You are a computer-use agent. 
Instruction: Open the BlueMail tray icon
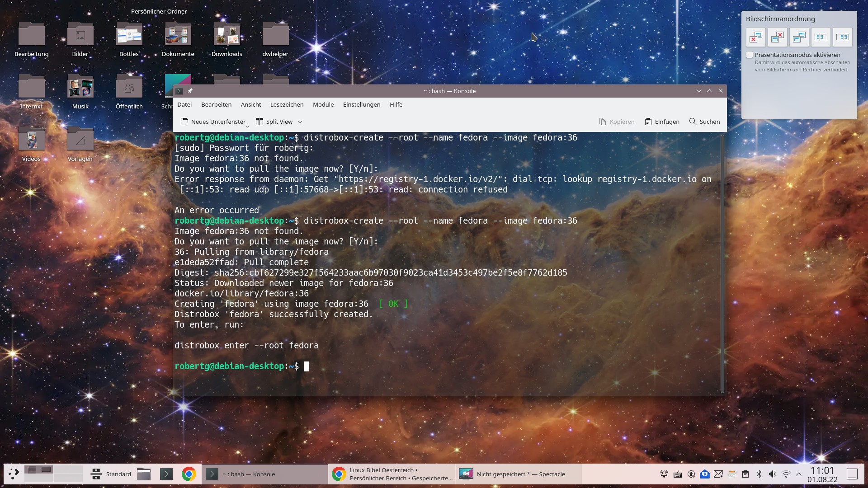705,474
